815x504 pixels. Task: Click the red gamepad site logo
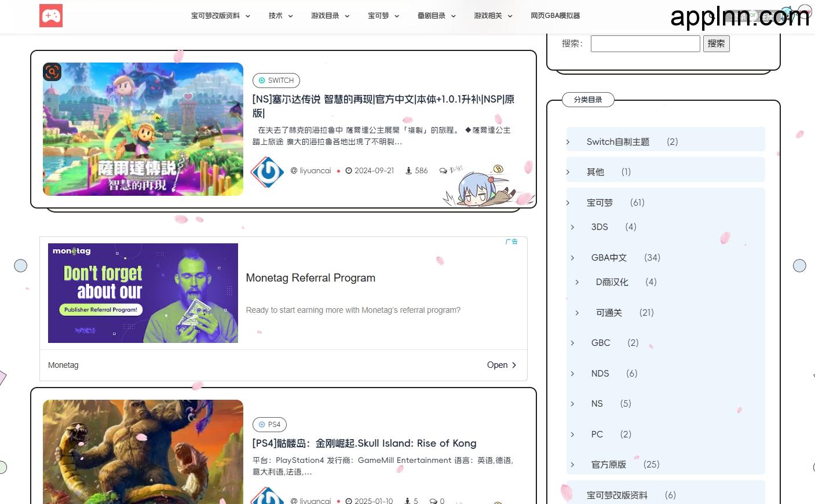tap(51, 16)
